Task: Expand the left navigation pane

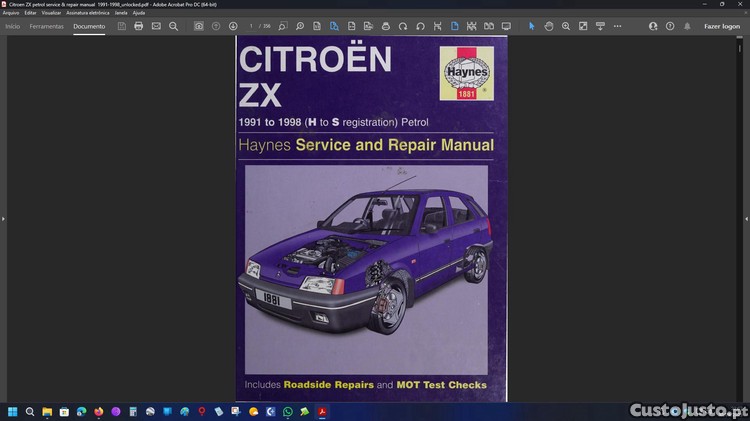Action: (x=3, y=218)
